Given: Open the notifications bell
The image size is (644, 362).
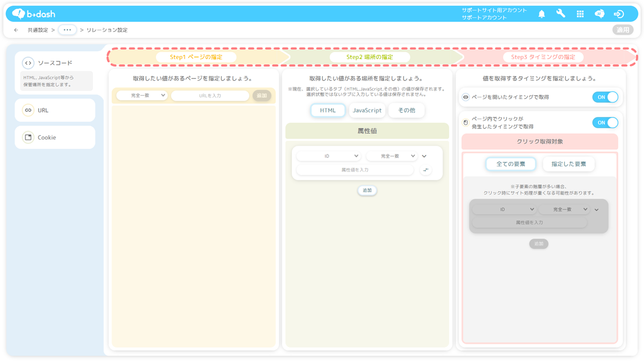Looking at the screenshot, I should 541,14.
